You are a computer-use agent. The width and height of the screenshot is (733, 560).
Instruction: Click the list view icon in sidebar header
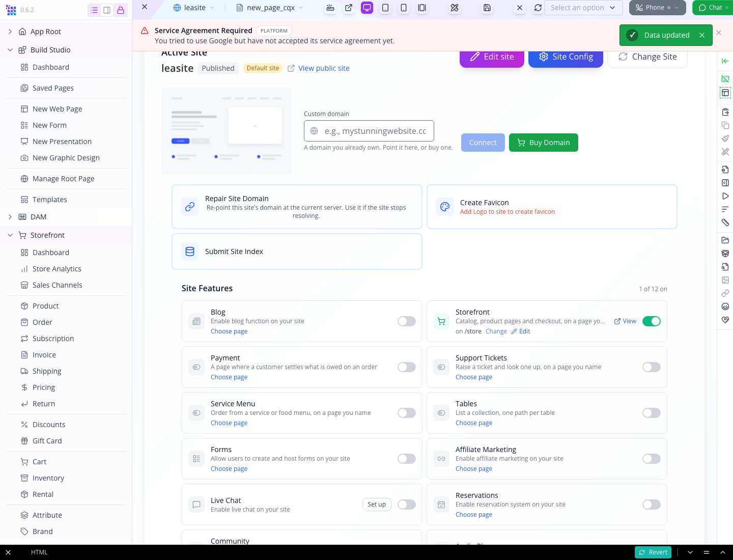94,10
